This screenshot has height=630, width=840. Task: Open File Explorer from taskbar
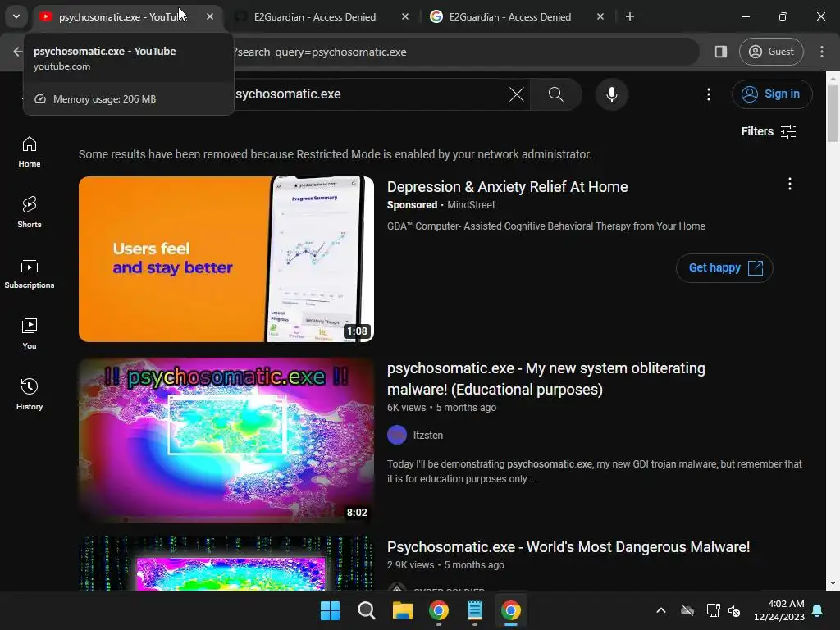(x=402, y=610)
